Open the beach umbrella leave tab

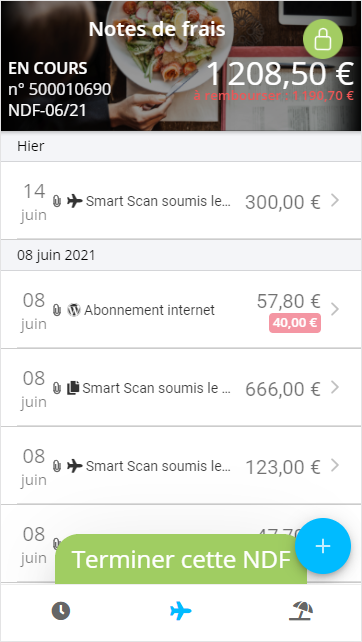[301, 611]
